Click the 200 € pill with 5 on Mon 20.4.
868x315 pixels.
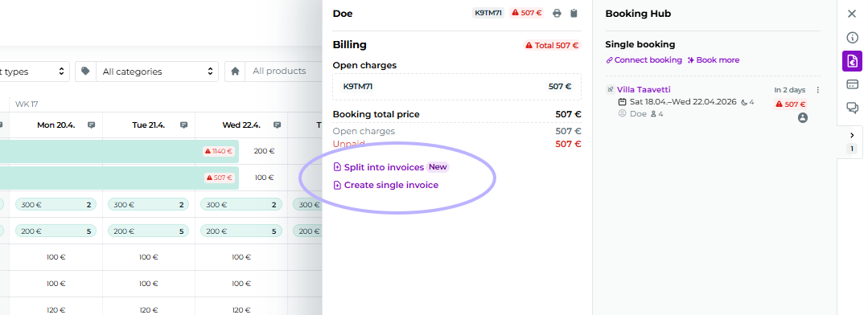click(x=56, y=231)
